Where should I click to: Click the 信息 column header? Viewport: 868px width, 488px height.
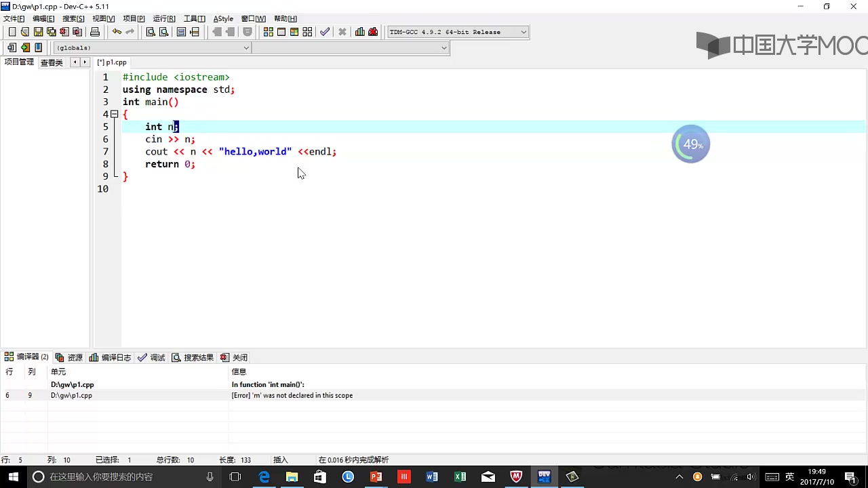click(239, 371)
